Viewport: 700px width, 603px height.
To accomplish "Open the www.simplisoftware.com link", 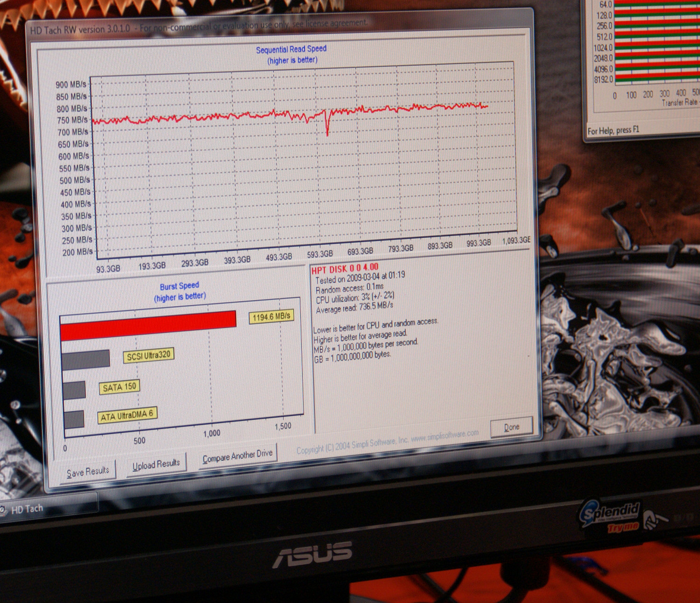I will tap(444, 436).
